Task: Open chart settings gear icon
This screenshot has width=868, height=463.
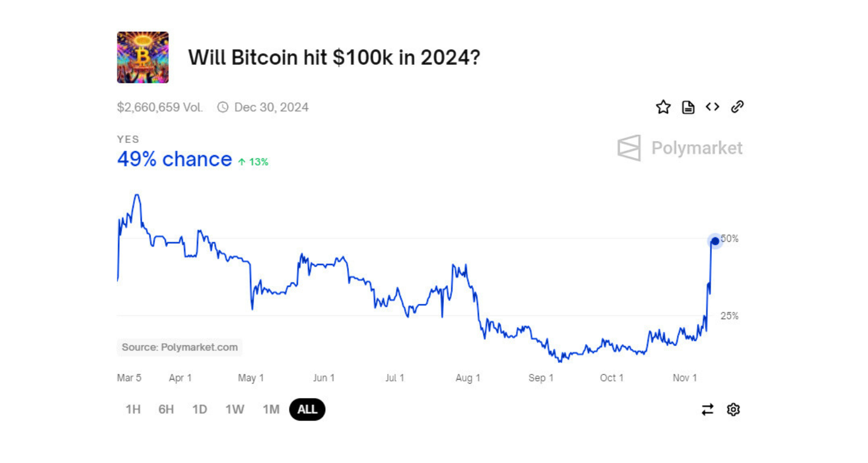Action: pyautogui.click(x=733, y=410)
